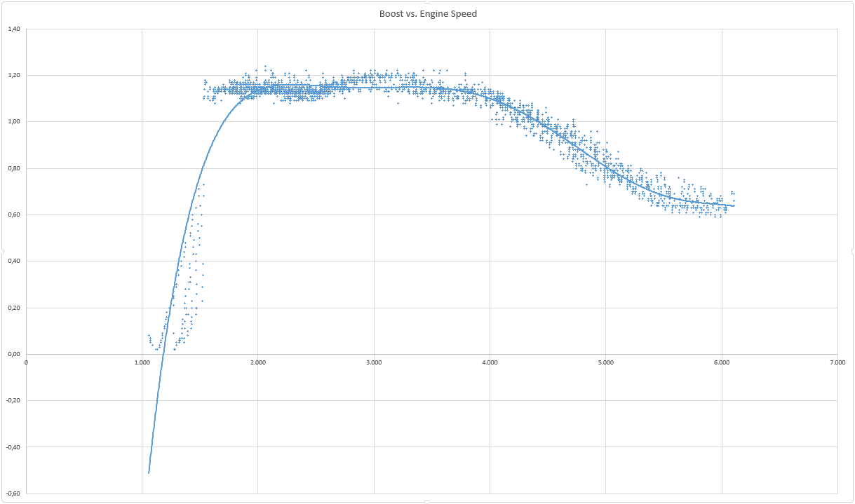
Task: Click the 1,00 vertical axis label
Action: (x=13, y=122)
